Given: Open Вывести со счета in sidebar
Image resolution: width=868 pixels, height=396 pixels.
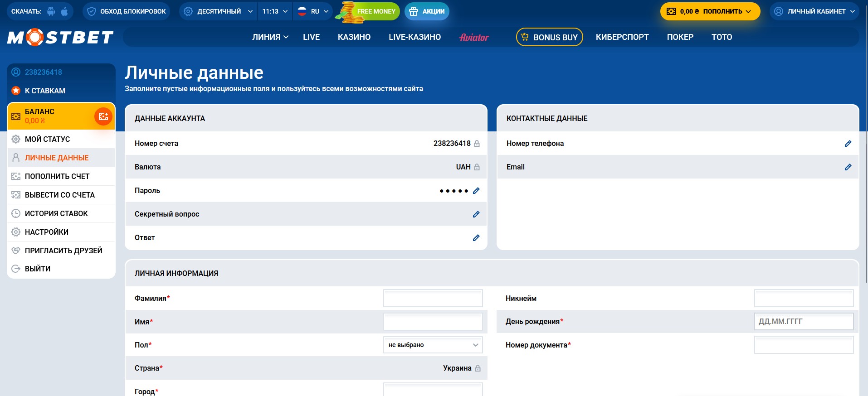Looking at the screenshot, I should [61, 195].
